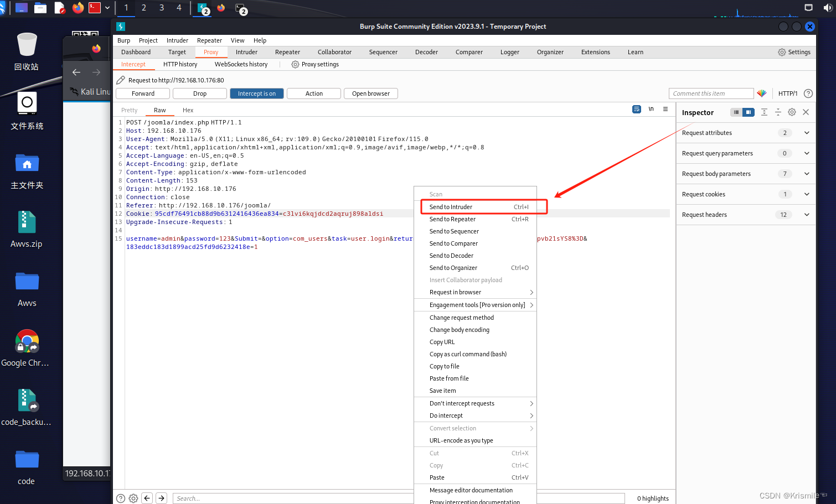Toggle non-printable characters \n button

tap(651, 110)
